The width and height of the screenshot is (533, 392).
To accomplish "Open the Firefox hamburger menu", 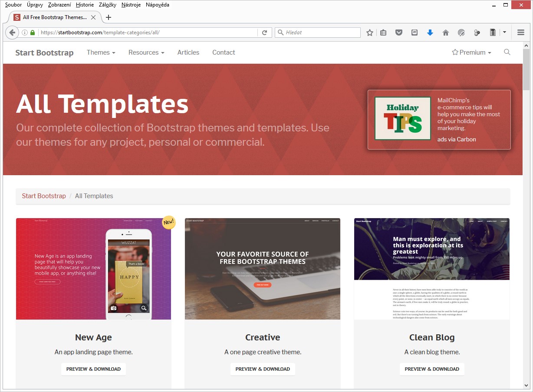I will click(x=521, y=33).
